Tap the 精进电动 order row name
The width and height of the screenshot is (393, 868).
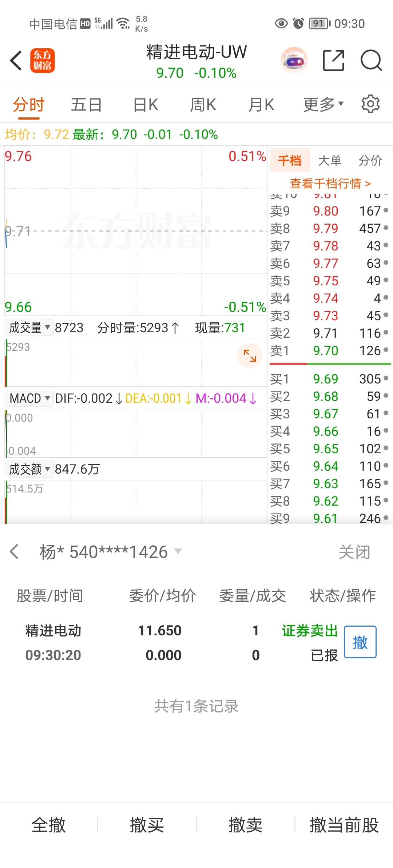(53, 631)
